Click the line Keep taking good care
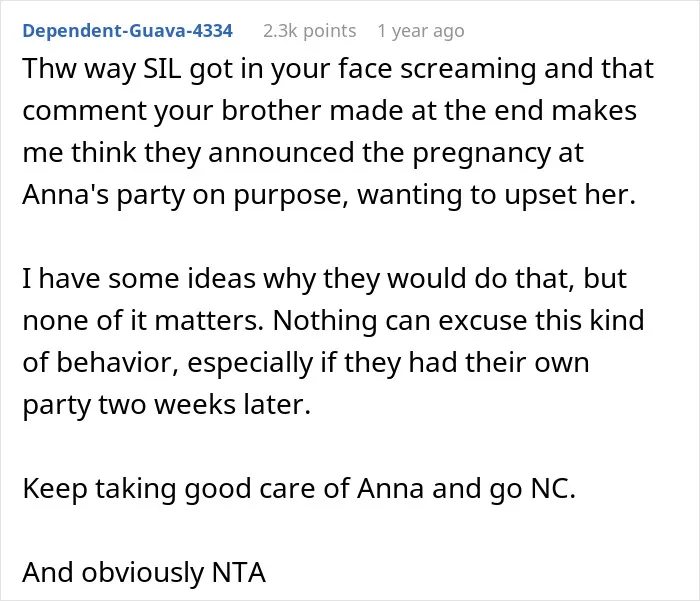700x601 pixels. point(299,489)
